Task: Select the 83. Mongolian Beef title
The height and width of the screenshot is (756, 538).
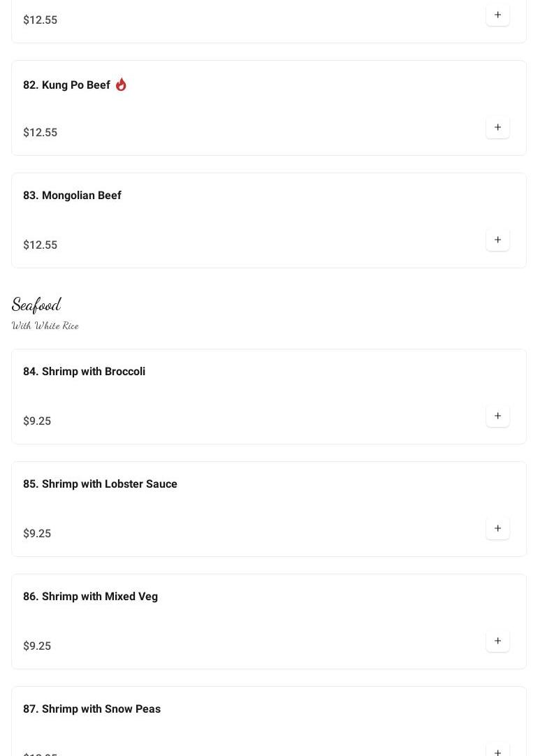Action: [x=72, y=196]
